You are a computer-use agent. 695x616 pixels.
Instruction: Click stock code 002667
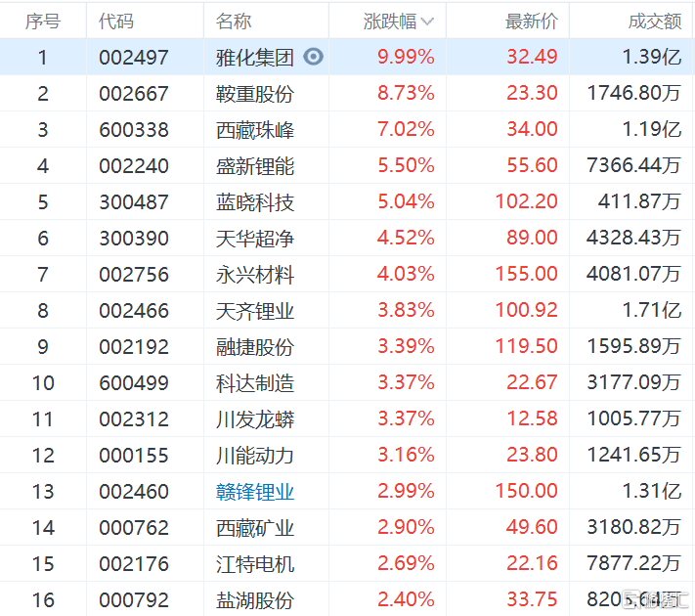coord(134,94)
